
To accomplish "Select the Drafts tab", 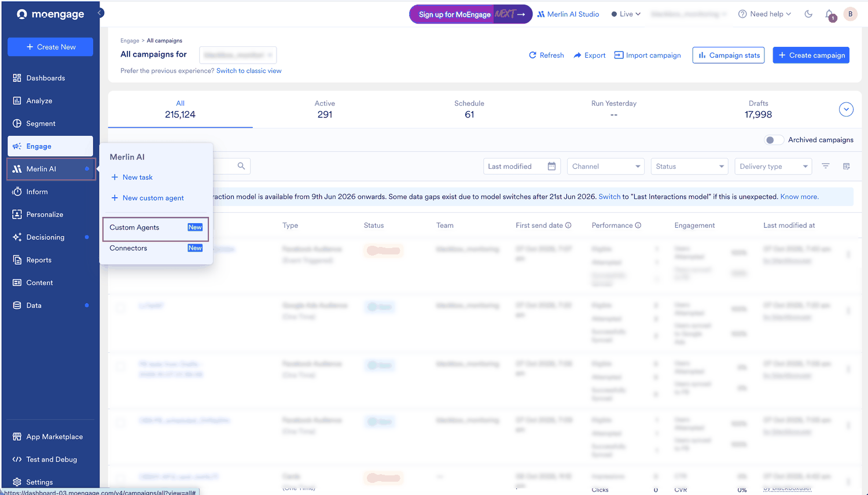I will pos(758,109).
